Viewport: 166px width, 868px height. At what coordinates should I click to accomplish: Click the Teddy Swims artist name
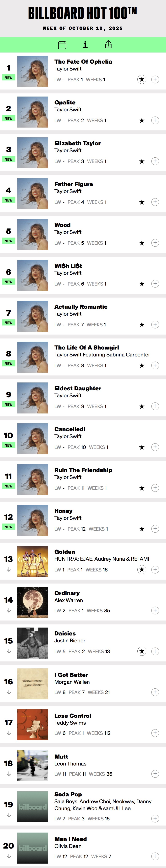70,723
